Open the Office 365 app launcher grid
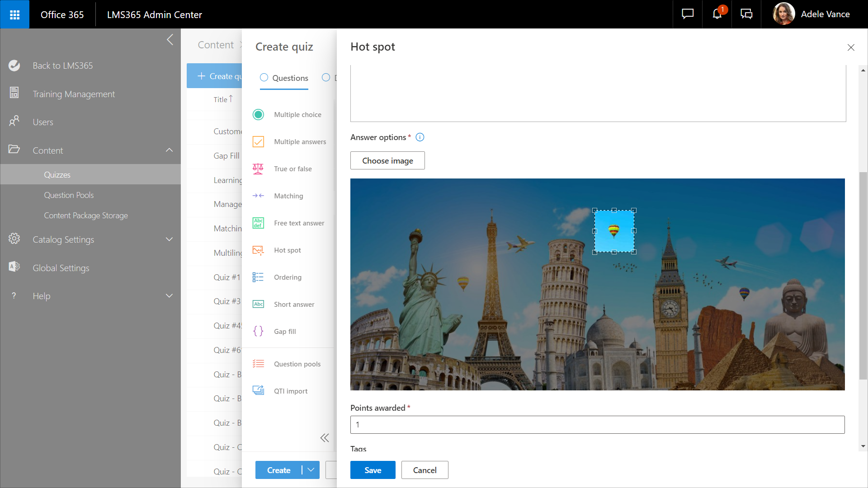 point(14,14)
